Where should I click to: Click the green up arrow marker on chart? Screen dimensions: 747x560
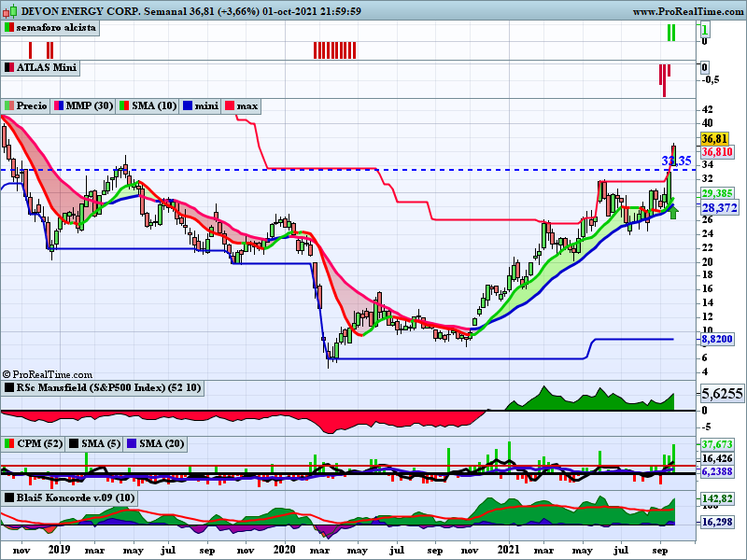coord(673,213)
